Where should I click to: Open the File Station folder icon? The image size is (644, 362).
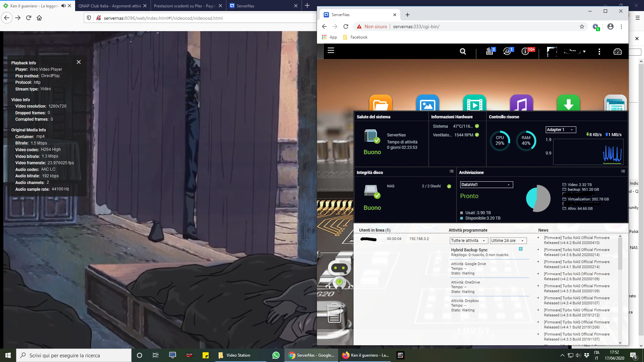(x=380, y=103)
